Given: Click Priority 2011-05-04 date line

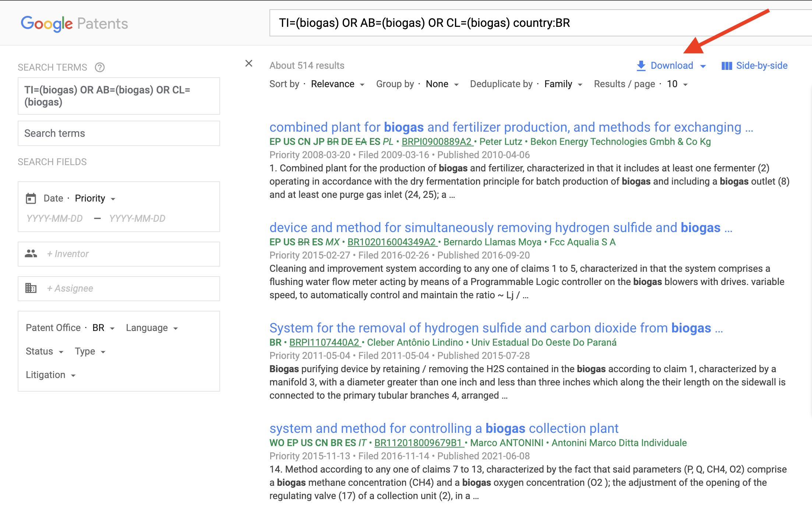Looking at the screenshot, I should point(399,356).
